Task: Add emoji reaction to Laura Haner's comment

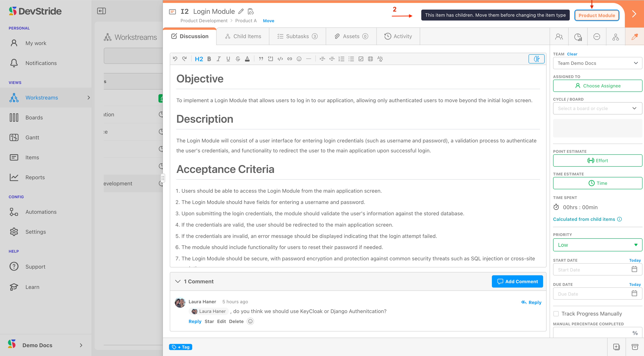Action: (x=250, y=321)
